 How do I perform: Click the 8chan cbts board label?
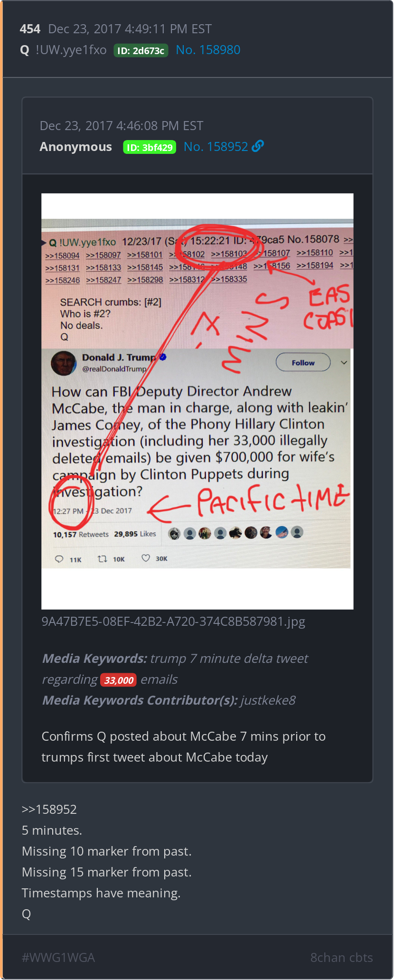coord(341,957)
